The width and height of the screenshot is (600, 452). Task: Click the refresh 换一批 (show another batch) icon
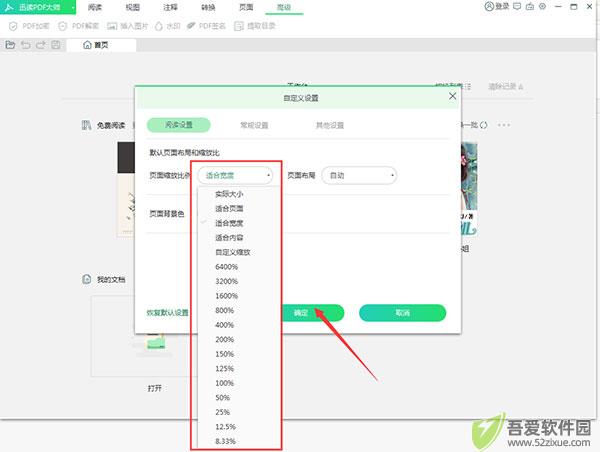484,125
